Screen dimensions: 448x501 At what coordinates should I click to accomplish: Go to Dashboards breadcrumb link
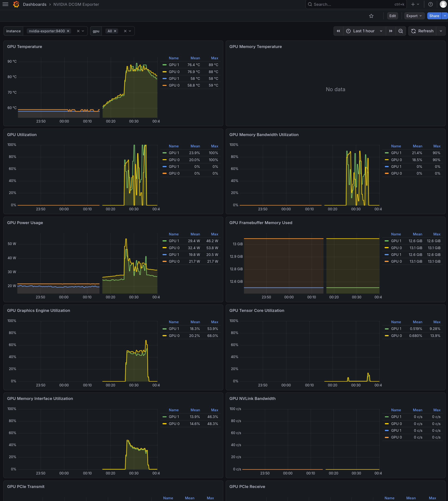click(34, 4)
